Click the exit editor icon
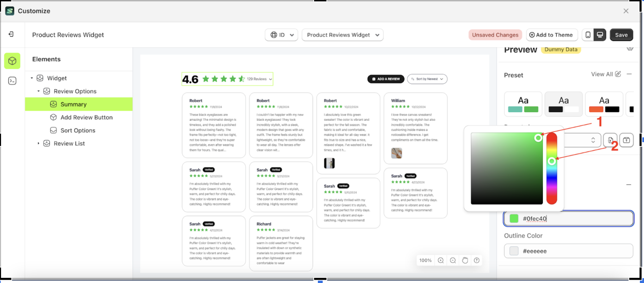The height and width of the screenshot is (283, 644). pyautogui.click(x=11, y=34)
